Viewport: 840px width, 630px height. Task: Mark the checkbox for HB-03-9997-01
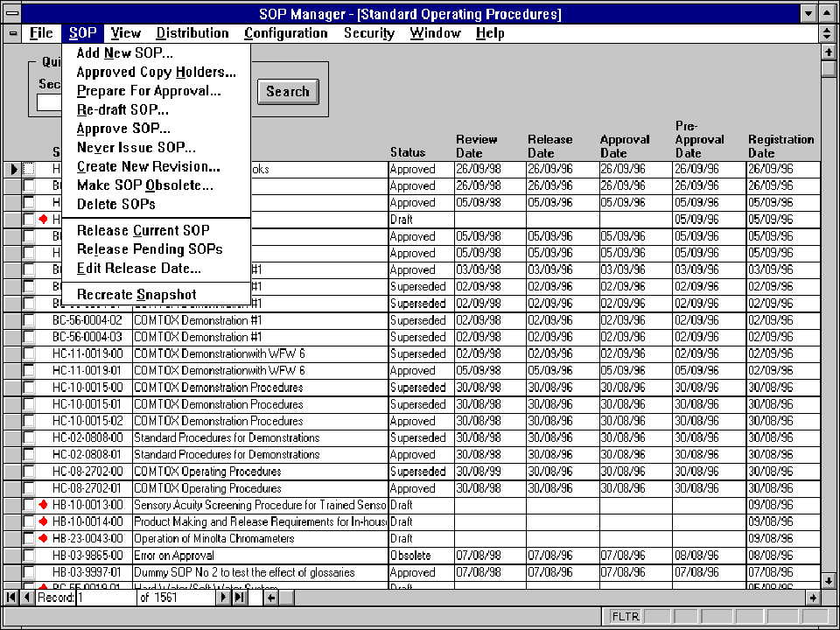pos(29,572)
